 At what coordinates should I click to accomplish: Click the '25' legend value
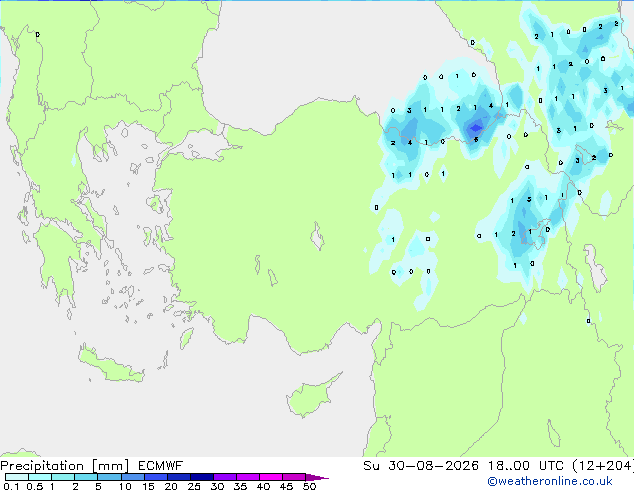pos(194,486)
